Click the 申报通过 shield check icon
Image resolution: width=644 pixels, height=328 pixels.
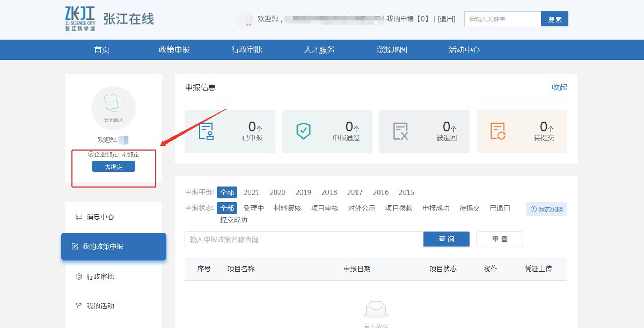click(x=304, y=131)
